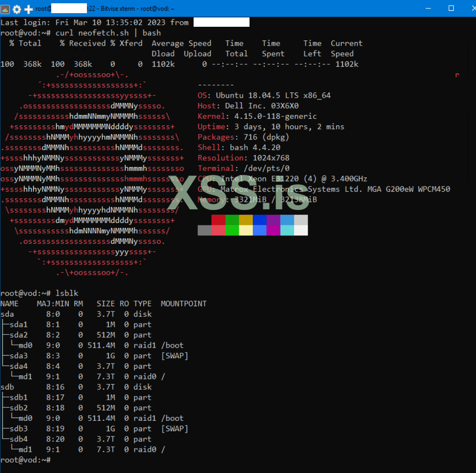476x473 pixels.
Task: Click the 'sda1' partition name
Action: pyautogui.click(x=18, y=325)
